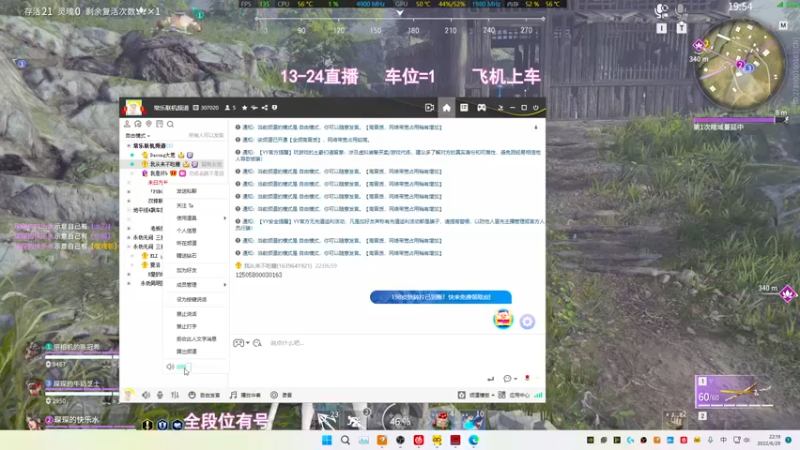The image size is (800, 450).
Task: Select 禁止打字 in context menu
Action: 186,327
